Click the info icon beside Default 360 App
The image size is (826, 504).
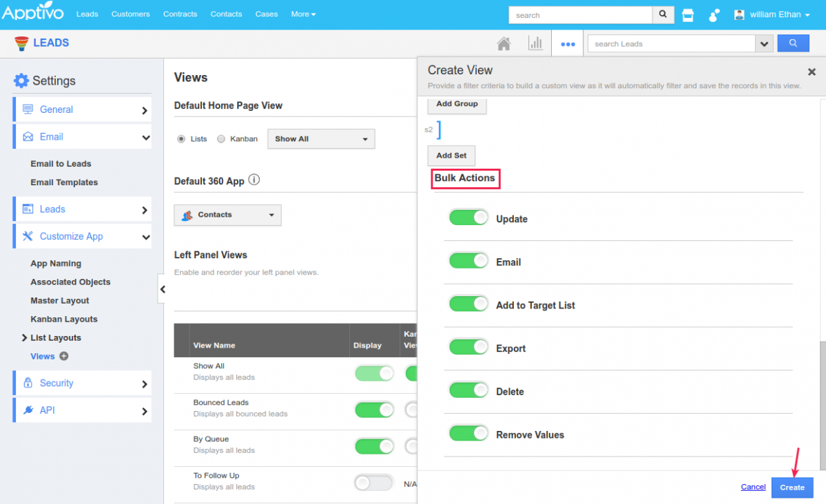point(254,180)
